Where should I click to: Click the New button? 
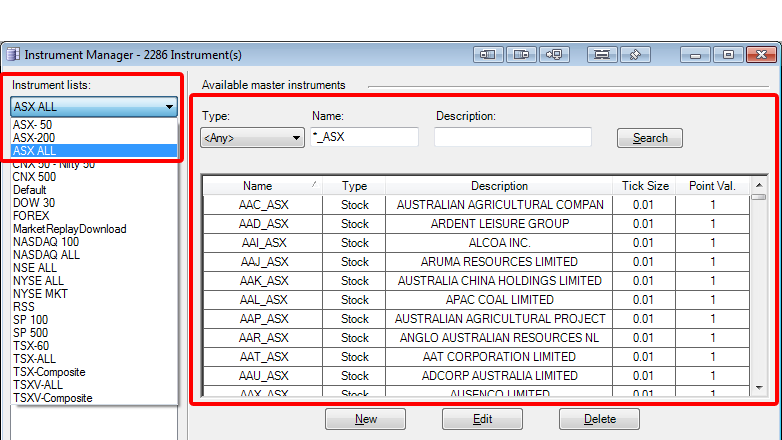tap(366, 419)
